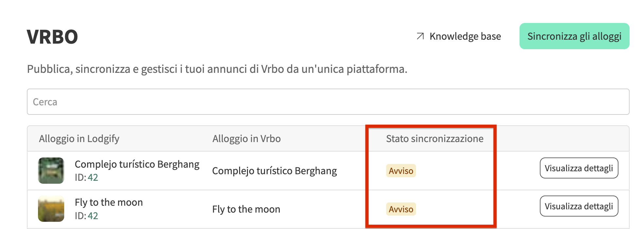
Task: Focus the Cerca search field
Action: 328,102
